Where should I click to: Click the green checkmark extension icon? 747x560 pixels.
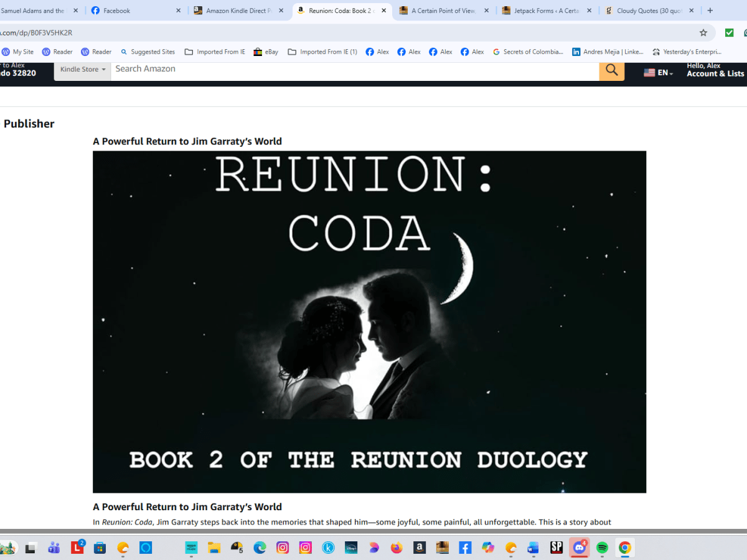[729, 32]
